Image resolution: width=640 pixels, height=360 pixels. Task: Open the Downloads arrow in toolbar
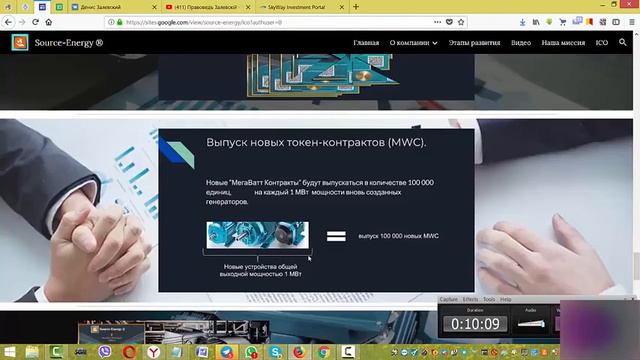pyautogui.click(x=522, y=22)
